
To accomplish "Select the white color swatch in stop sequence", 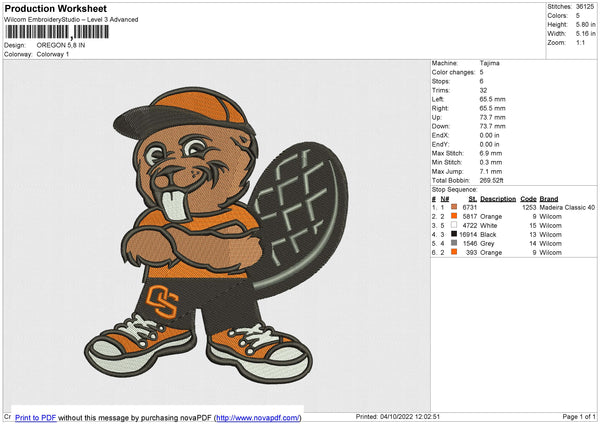I will [455, 225].
